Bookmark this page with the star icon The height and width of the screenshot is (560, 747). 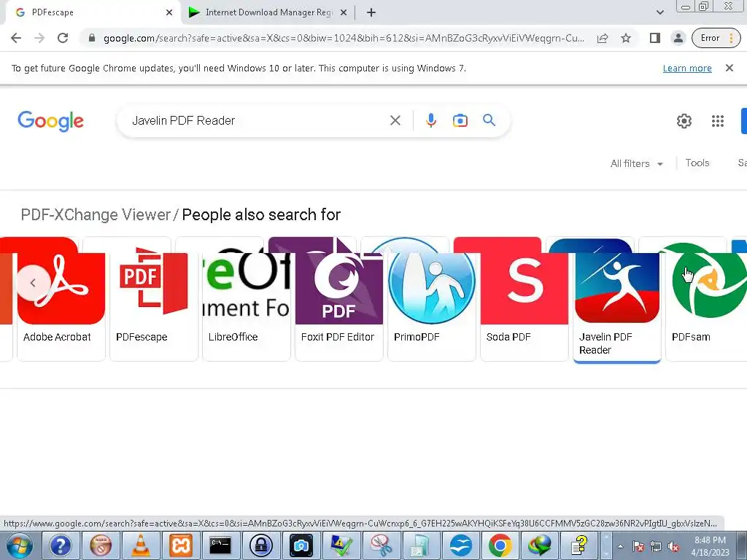click(x=626, y=38)
